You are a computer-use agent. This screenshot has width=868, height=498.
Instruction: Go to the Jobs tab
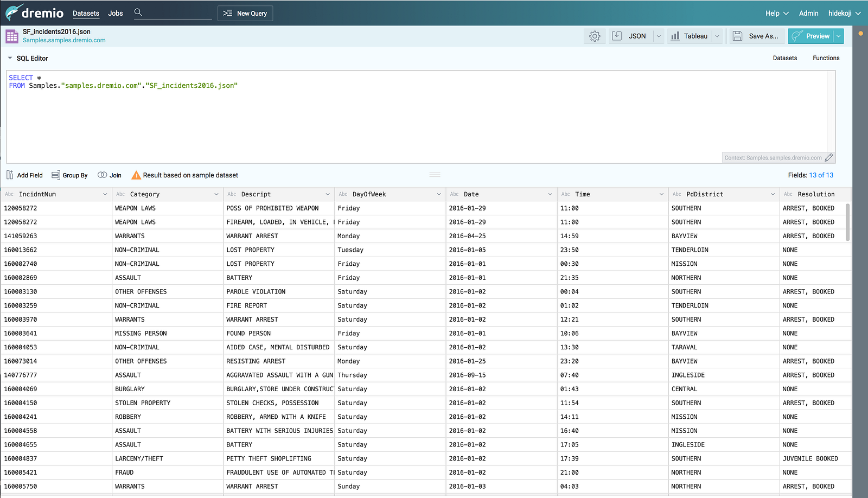click(x=116, y=13)
